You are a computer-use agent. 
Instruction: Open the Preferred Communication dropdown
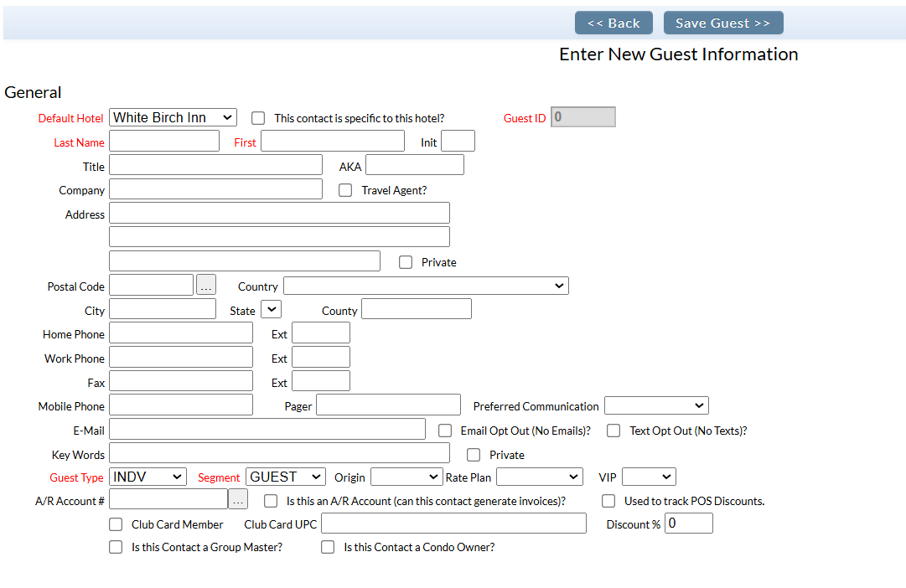tap(656, 406)
